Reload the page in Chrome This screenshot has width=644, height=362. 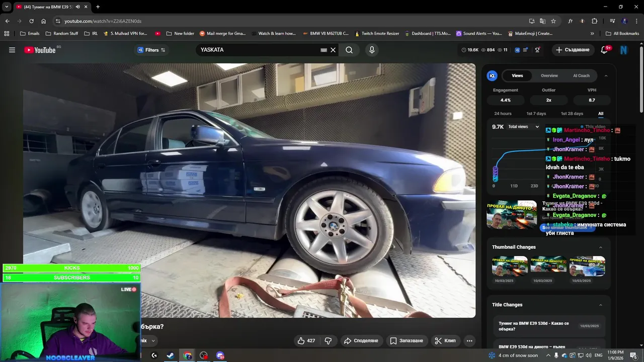31,21
